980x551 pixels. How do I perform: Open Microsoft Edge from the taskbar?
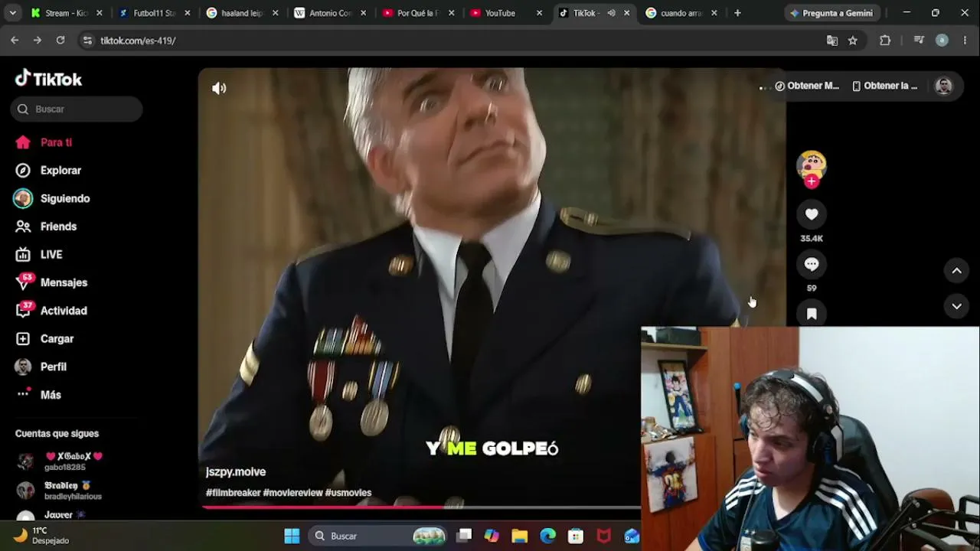point(547,536)
